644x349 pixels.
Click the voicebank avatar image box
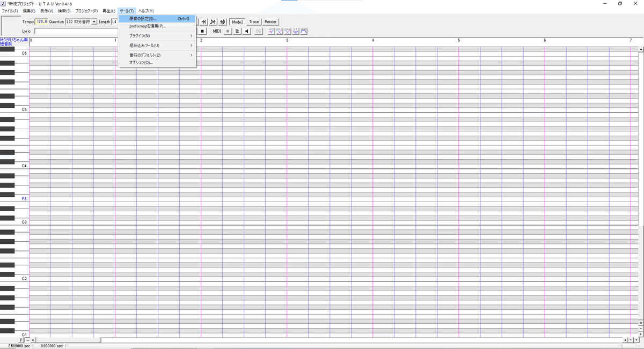[10, 26]
